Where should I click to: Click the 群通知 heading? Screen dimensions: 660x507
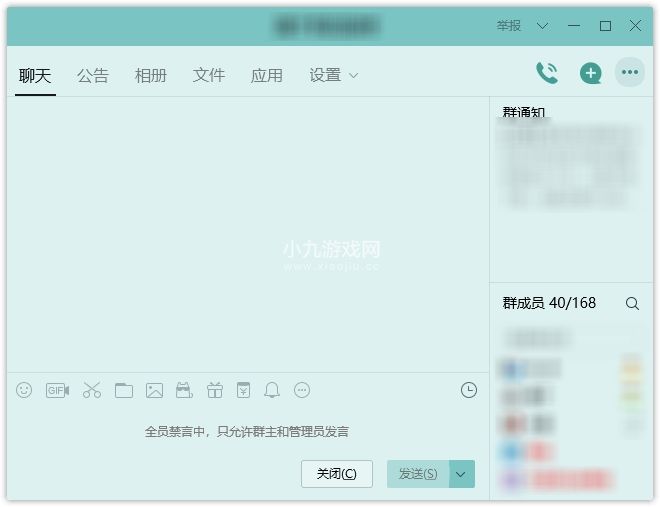point(524,112)
